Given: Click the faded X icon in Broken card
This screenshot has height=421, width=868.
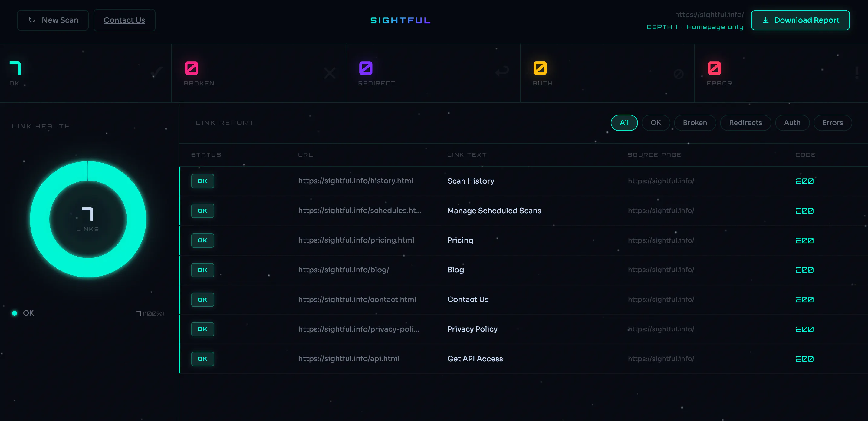Looking at the screenshot, I should [x=330, y=73].
